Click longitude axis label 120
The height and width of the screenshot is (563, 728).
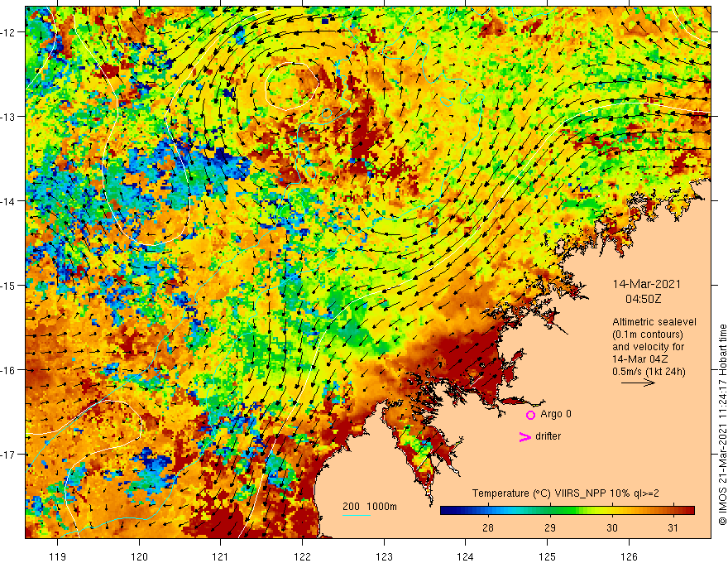click(x=139, y=556)
